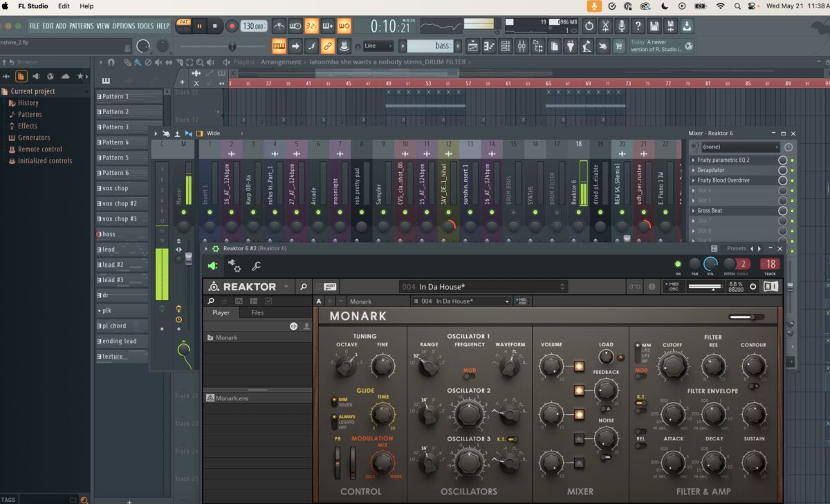Click the microphone one-click recording icon
This screenshot has height=504, width=830.
point(622,26)
